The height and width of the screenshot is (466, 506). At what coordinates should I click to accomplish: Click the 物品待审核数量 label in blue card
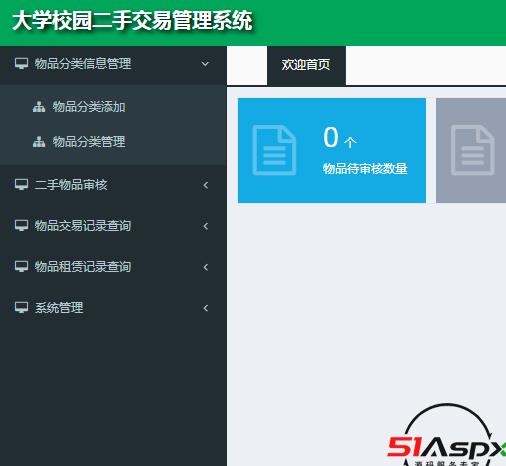[365, 169]
